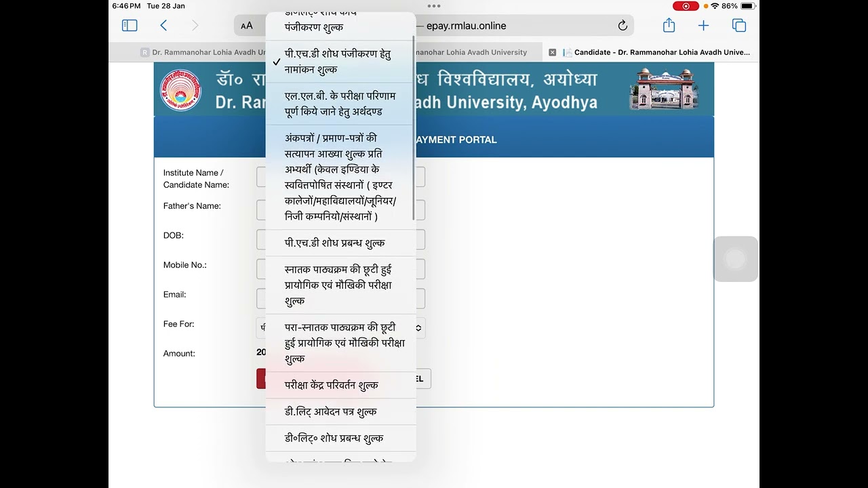Screen dimensions: 868x488
Task: Open Safari sidebar panel icon
Action: click(x=130, y=26)
